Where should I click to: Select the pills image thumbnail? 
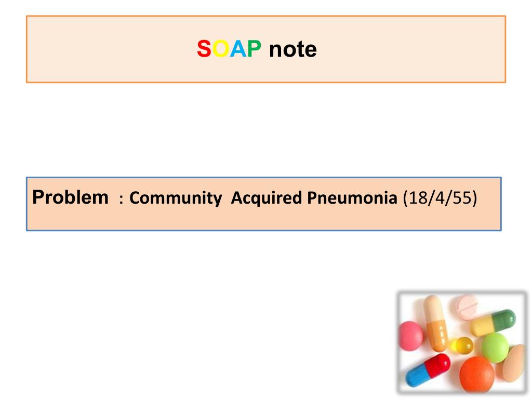click(x=462, y=343)
